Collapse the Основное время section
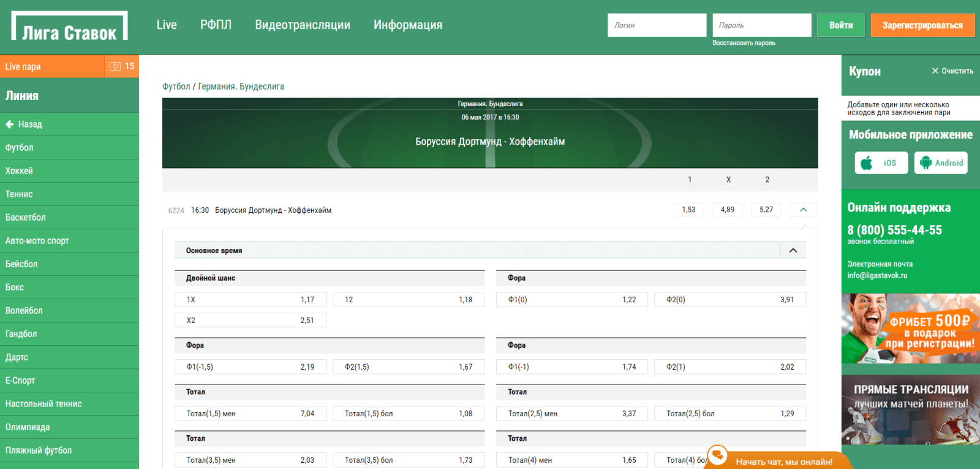This screenshot has height=469, width=980. click(793, 250)
